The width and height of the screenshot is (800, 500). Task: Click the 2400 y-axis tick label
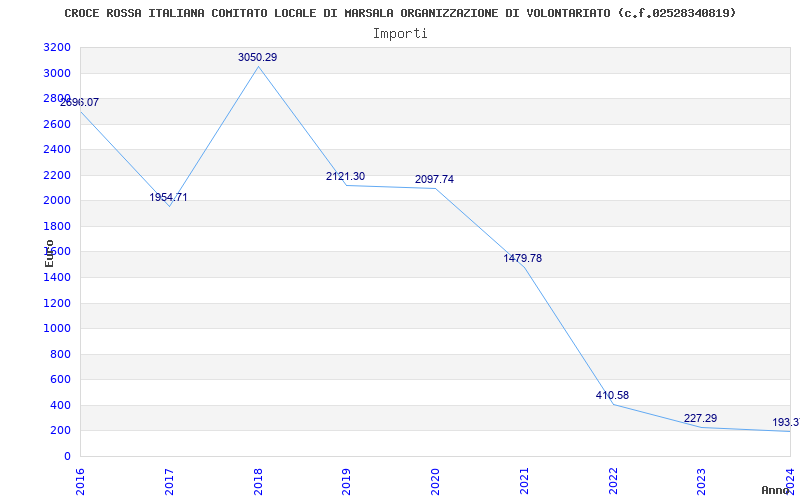tap(57, 150)
